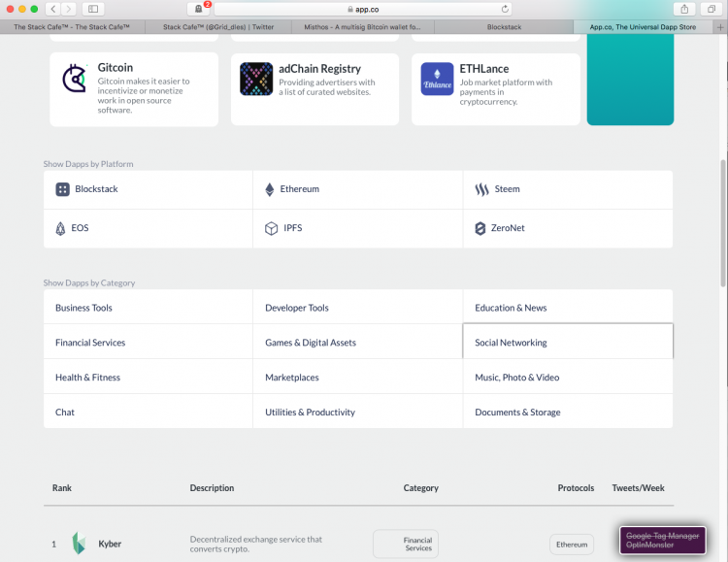The width and height of the screenshot is (728, 562).
Task: Open the Health & Fitness category
Action: [149, 377]
